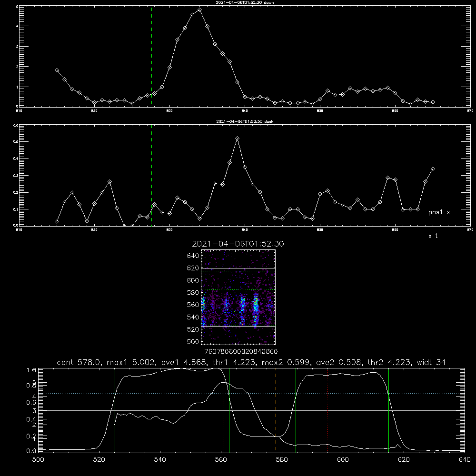
Task: Click the red dotted line near 595 in bottom plot
Action: (x=328, y=410)
